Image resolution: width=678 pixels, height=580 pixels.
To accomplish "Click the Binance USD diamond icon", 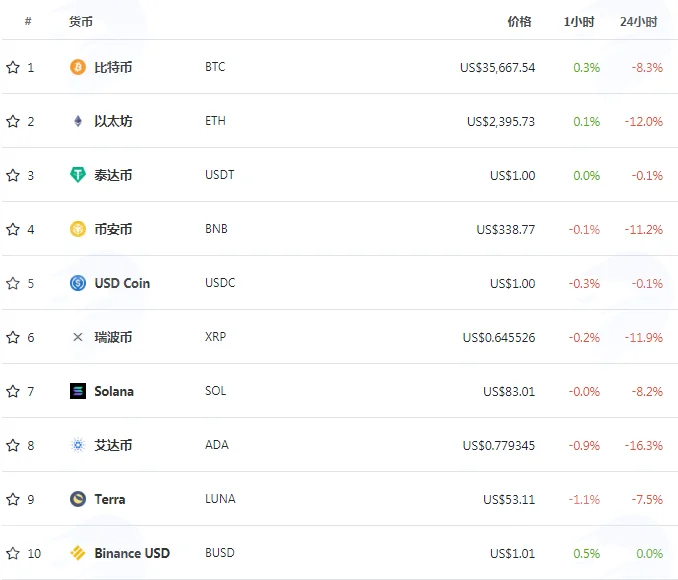I will click(x=78, y=553).
